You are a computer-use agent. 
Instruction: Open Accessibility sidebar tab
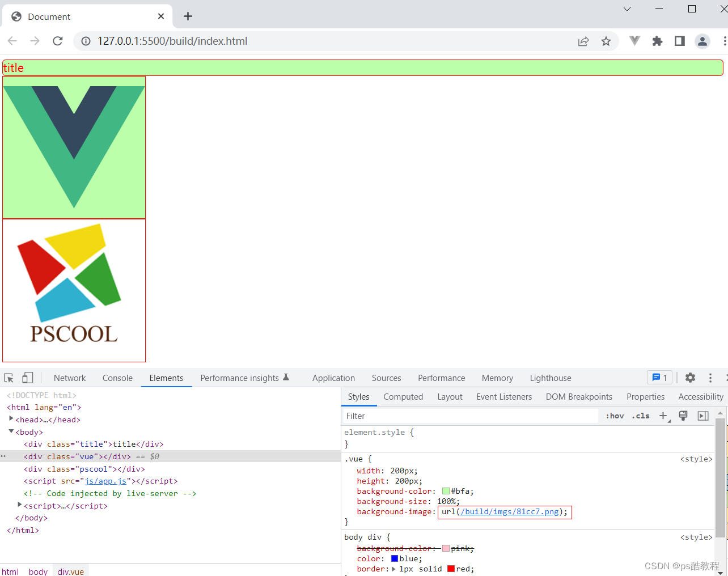coord(701,397)
